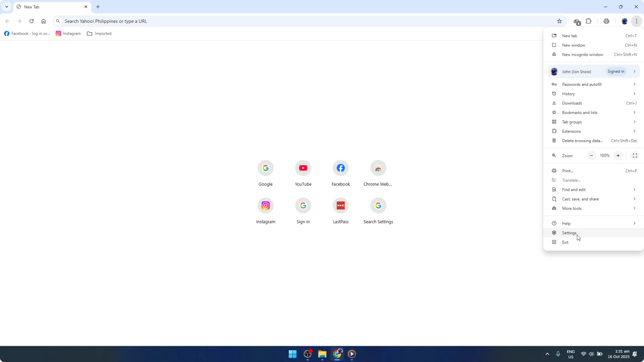This screenshot has width=644, height=362.
Task: Bookmark this page with the star icon
Action: coord(559,21)
